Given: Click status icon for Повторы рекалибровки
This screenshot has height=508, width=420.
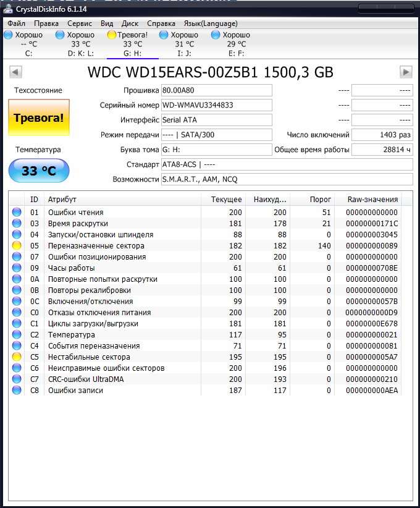Looking at the screenshot, I should point(17,290).
